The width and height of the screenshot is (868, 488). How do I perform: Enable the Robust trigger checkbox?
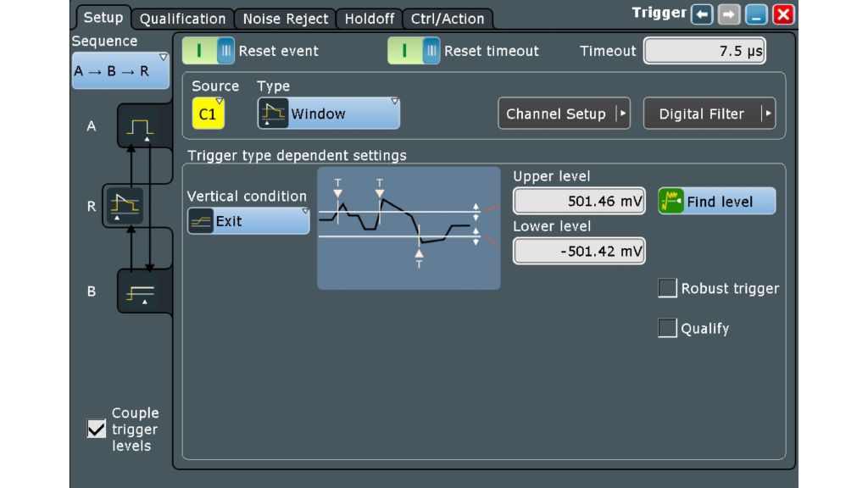pyautogui.click(x=666, y=288)
